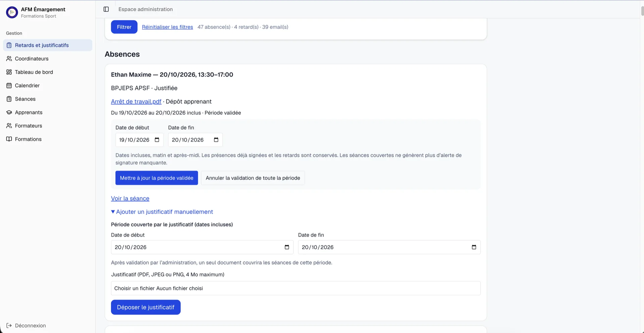The image size is (644, 333).
Task: Click the validated period end date field
Action: pyautogui.click(x=195, y=140)
